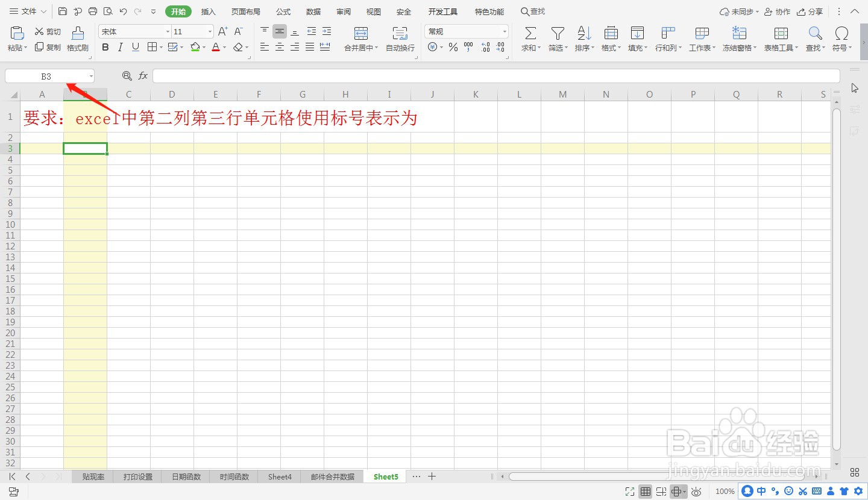Toggle italic formatting
The width and height of the screenshot is (868, 500).
coord(120,47)
